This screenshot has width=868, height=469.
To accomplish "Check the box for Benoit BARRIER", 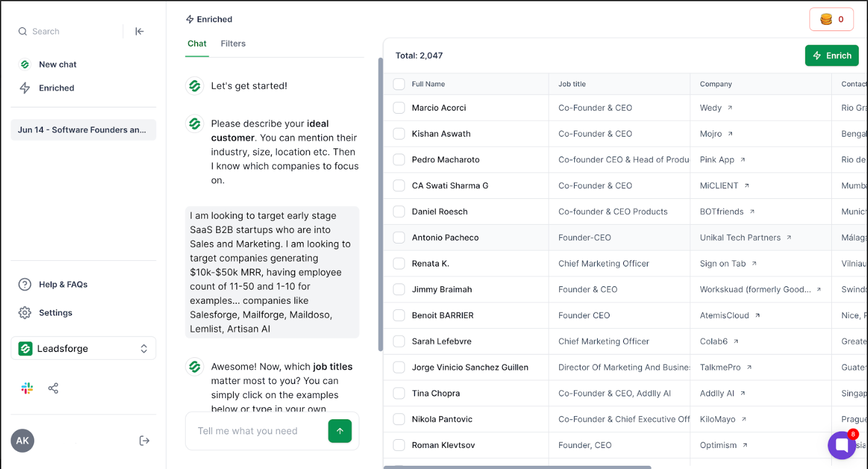I will 399,316.
